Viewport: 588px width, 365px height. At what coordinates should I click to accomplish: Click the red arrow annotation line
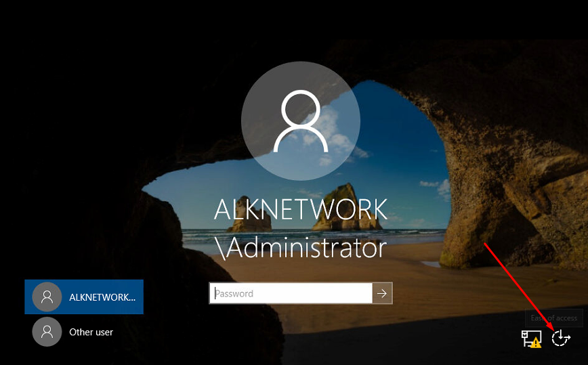point(518,285)
